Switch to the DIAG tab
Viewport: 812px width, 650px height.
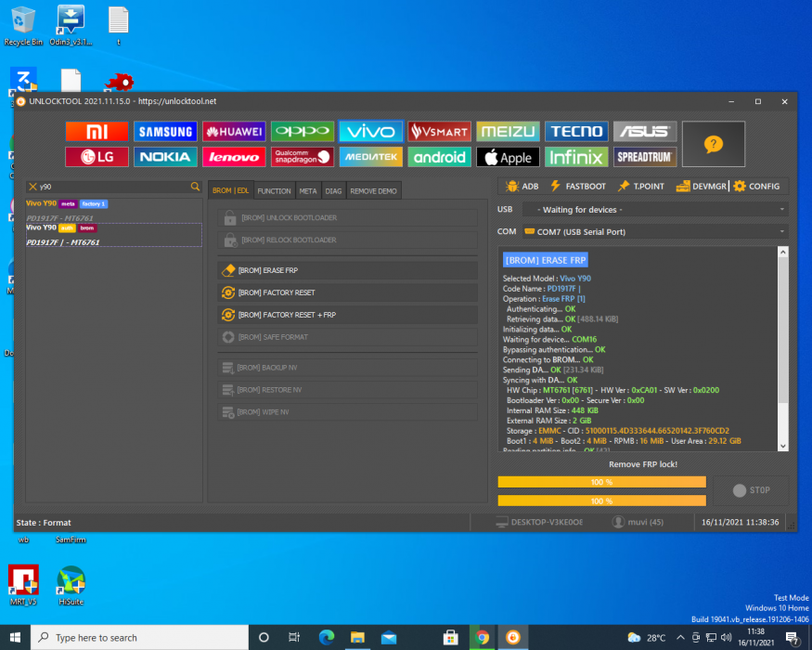(333, 190)
